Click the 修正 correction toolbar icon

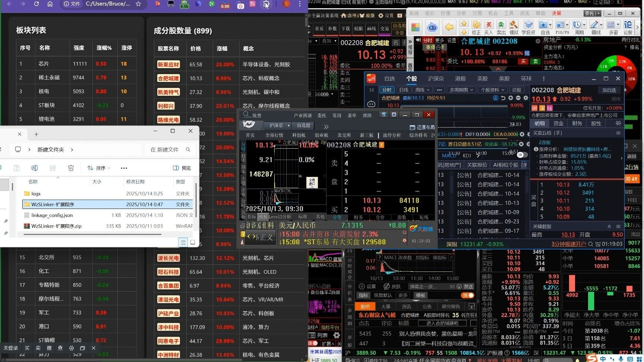(x=476, y=27)
